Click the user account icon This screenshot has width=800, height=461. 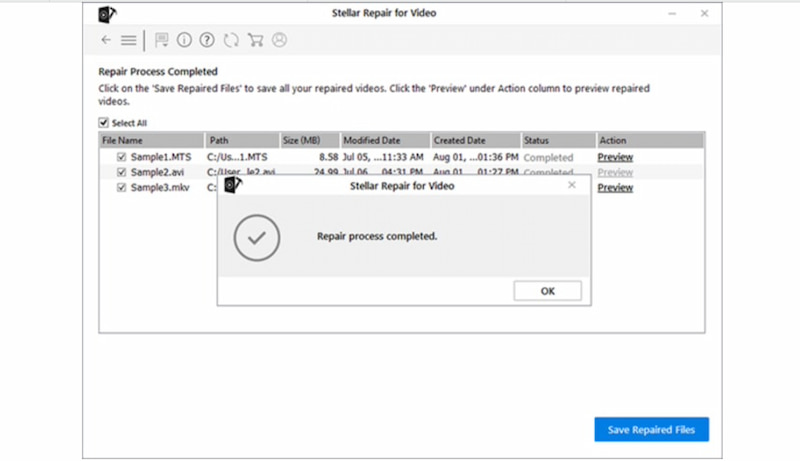click(279, 40)
